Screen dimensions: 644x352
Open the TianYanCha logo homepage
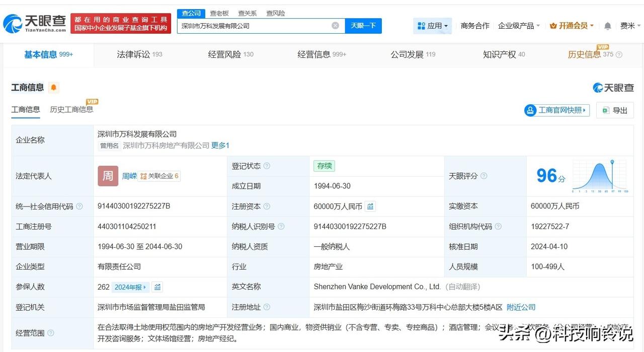tap(35, 23)
